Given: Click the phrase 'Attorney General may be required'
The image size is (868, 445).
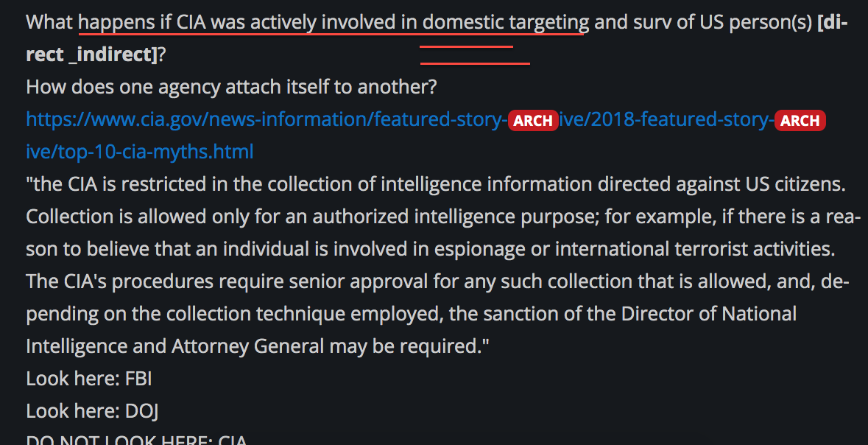Looking at the screenshot, I should pos(331,346).
